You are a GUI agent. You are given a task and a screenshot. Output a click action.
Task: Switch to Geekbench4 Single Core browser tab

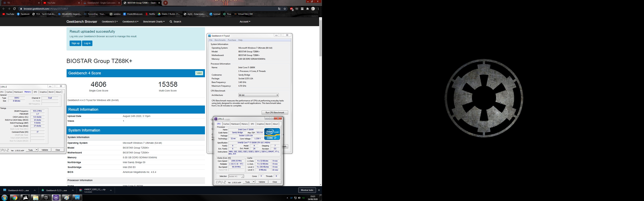(102, 3)
